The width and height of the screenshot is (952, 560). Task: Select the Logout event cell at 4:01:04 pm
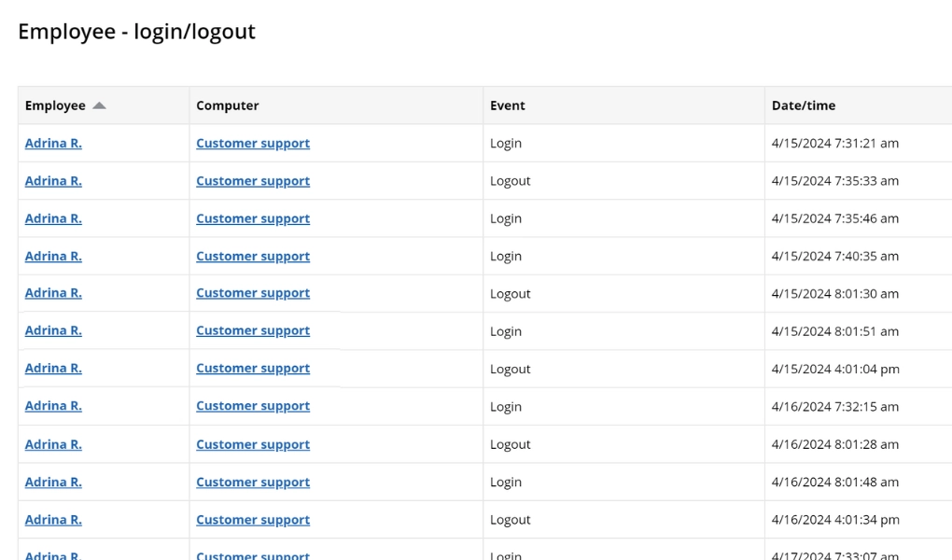pyautogui.click(x=511, y=368)
